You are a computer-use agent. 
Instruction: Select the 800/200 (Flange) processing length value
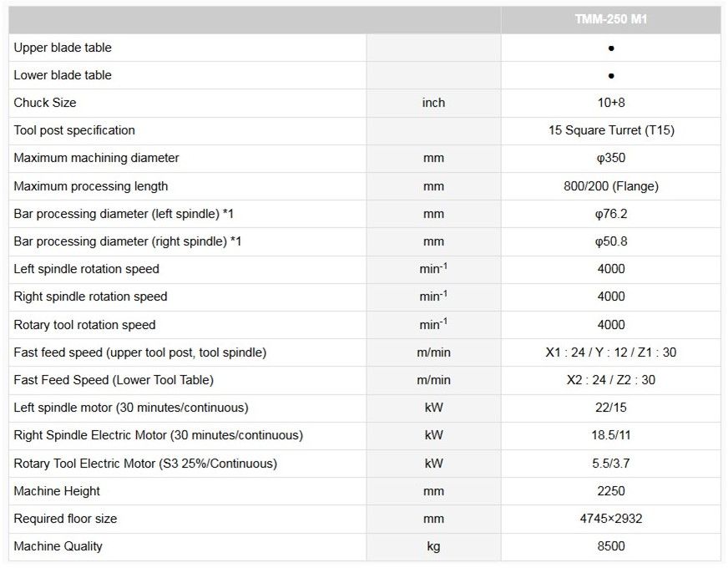[x=610, y=186]
